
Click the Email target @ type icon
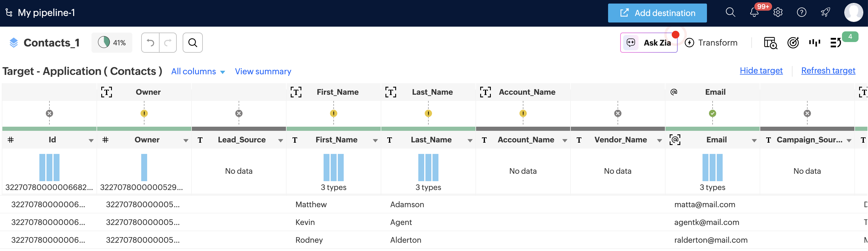click(x=673, y=92)
